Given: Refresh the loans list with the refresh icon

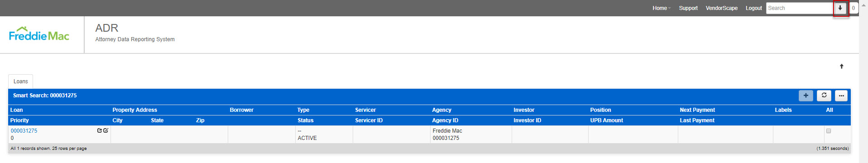Looking at the screenshot, I should (x=824, y=96).
